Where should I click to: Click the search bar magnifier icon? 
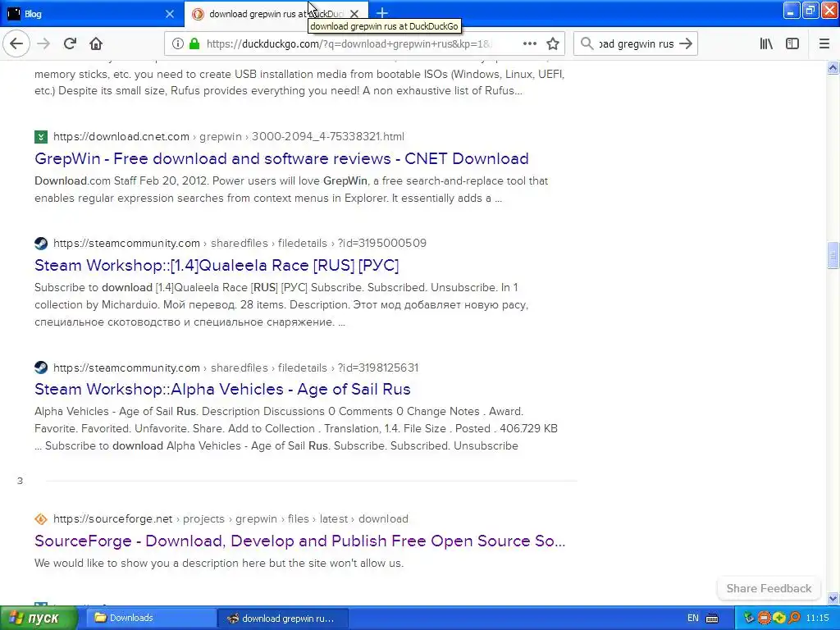point(587,44)
